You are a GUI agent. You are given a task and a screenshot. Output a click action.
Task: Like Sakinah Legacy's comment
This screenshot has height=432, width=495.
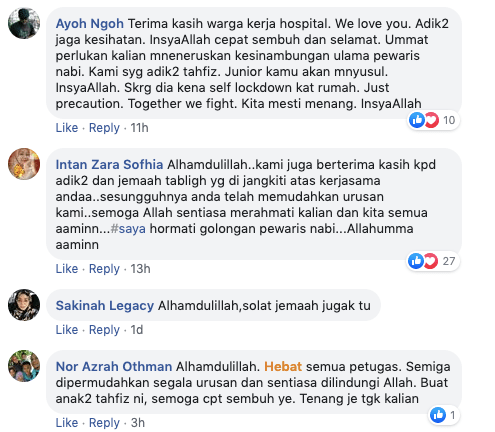pos(67,330)
